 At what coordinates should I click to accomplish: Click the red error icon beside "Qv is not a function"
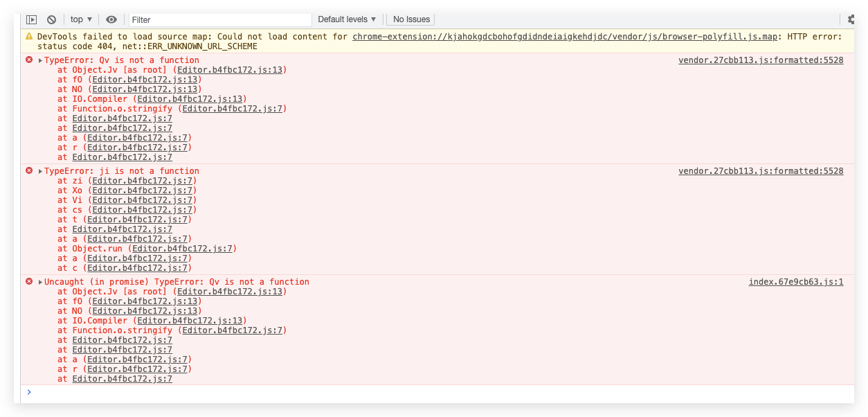point(28,60)
